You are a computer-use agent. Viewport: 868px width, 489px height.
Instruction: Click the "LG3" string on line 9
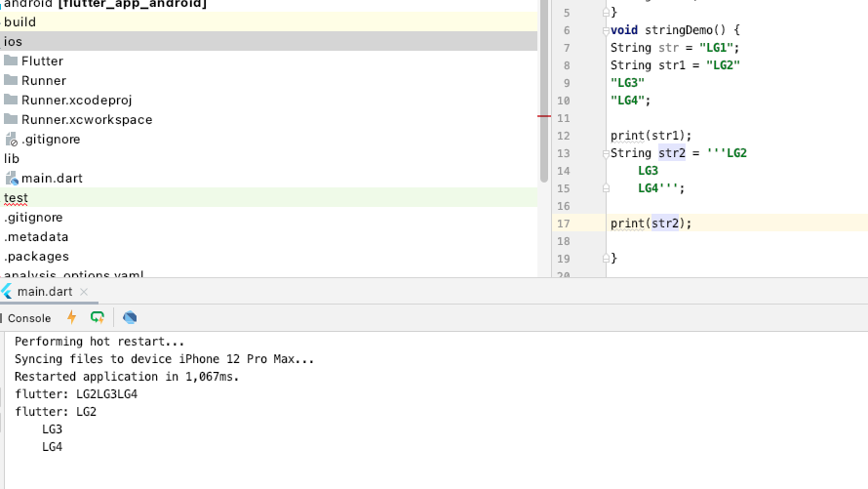(x=627, y=83)
